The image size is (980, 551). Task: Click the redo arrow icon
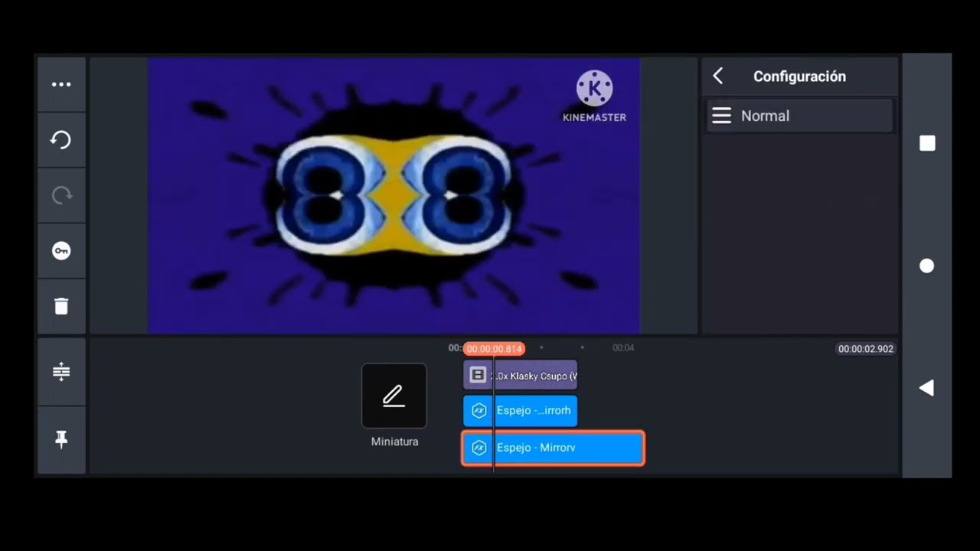(x=61, y=195)
